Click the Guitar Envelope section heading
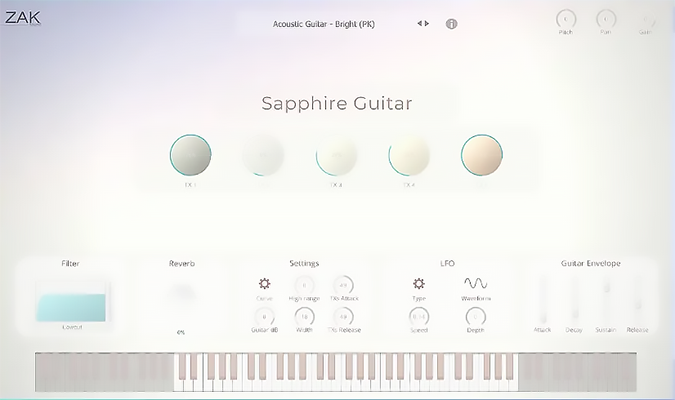The height and width of the screenshot is (400, 675). click(x=591, y=263)
